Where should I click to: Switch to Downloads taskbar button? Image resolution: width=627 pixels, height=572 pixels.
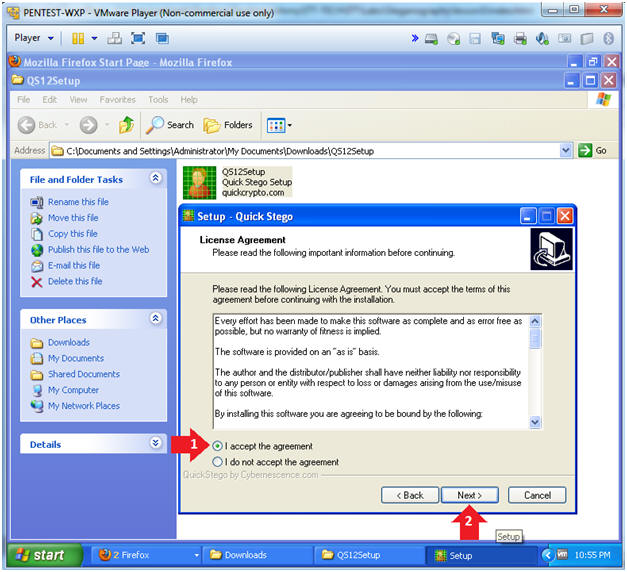click(x=257, y=555)
